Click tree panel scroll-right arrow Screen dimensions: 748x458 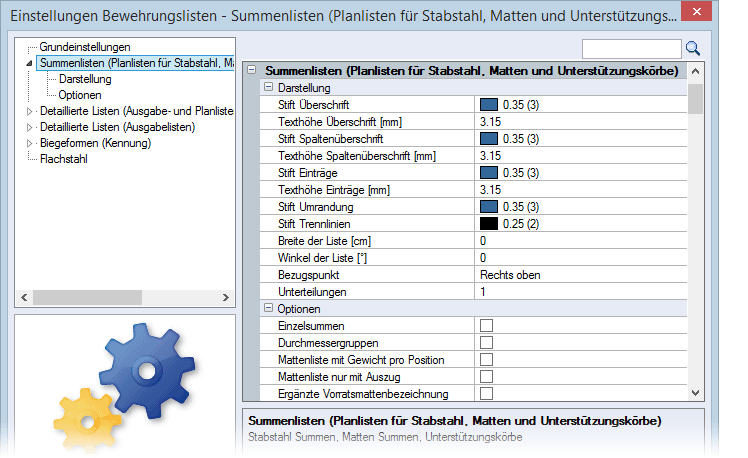(x=226, y=297)
